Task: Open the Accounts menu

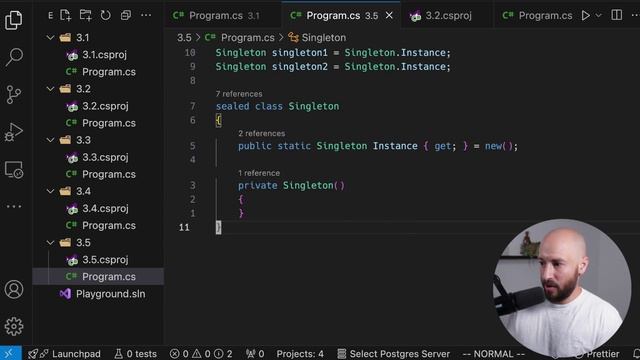Action: (14, 289)
